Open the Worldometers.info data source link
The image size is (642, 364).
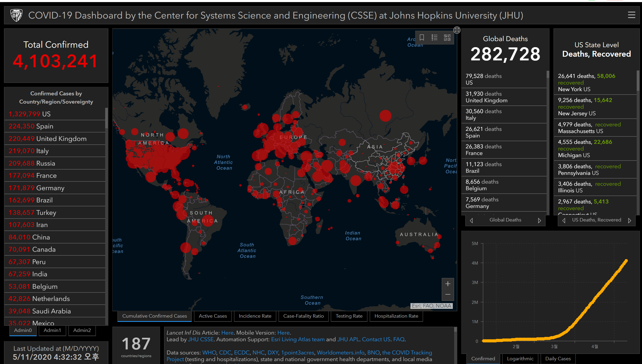[340, 353]
